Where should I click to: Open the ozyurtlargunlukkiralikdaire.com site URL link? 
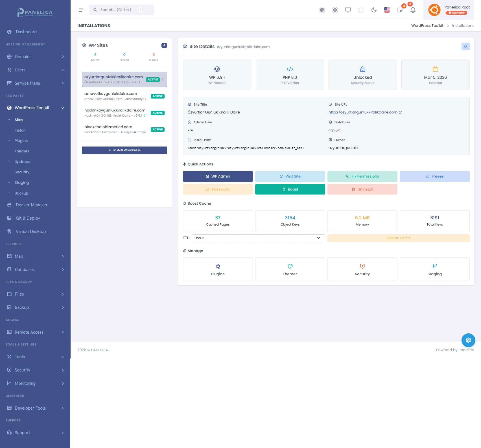(x=363, y=112)
